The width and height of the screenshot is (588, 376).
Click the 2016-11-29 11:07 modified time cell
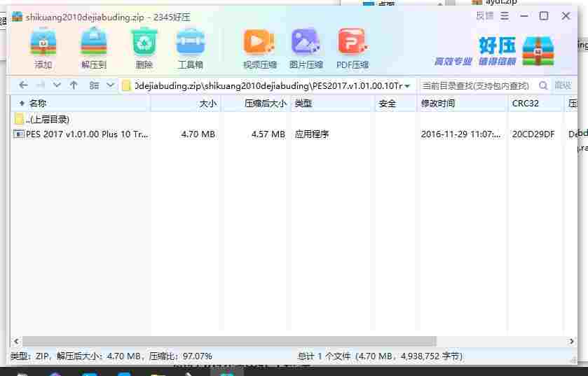[x=460, y=134]
